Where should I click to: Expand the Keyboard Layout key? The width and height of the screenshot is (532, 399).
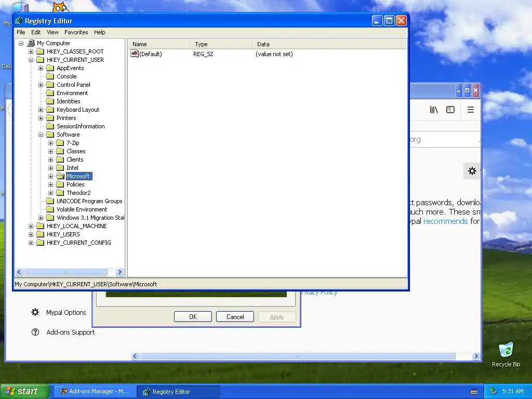pos(41,110)
